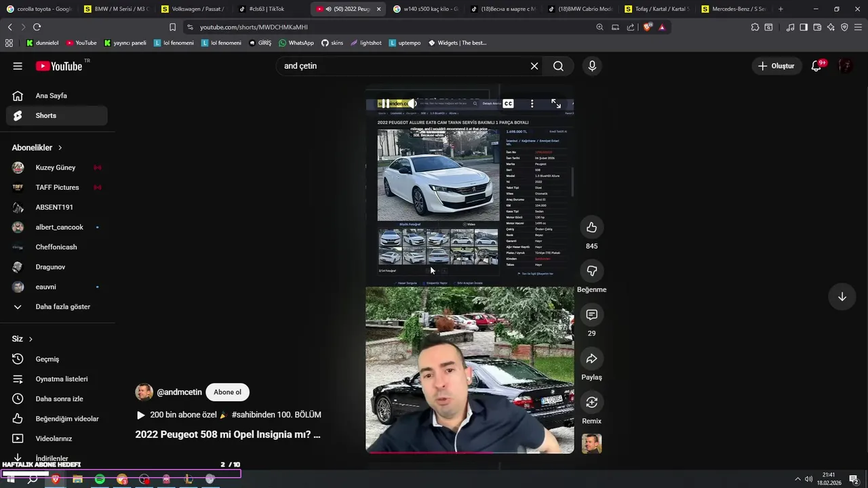Screen dimensions: 868x488
Task: Open WhatsApp bookmark
Action: [296, 43]
